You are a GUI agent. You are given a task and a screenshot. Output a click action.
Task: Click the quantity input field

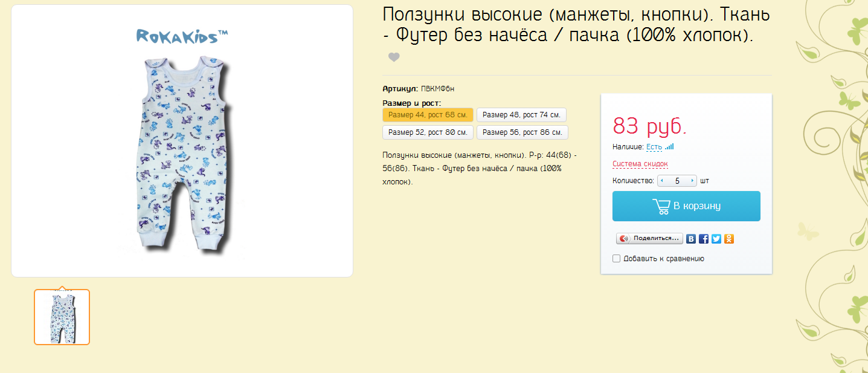[677, 181]
